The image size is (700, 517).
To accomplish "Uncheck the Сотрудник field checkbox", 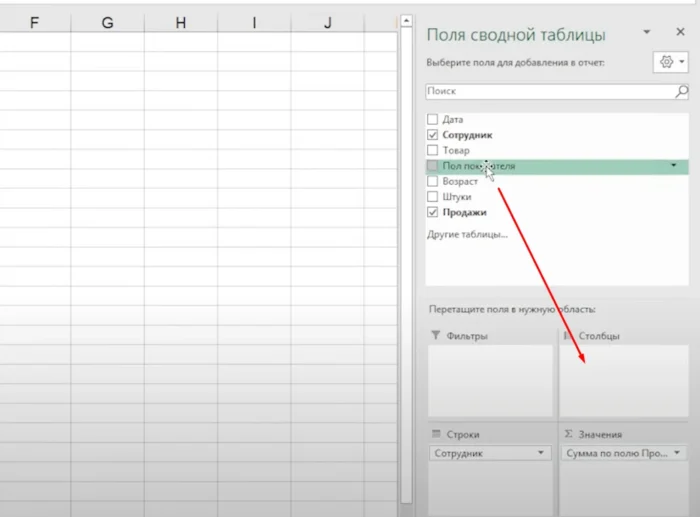I will 433,135.
